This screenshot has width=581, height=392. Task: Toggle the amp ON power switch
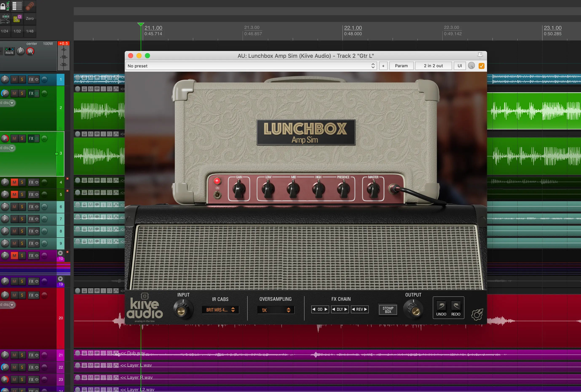tap(217, 195)
